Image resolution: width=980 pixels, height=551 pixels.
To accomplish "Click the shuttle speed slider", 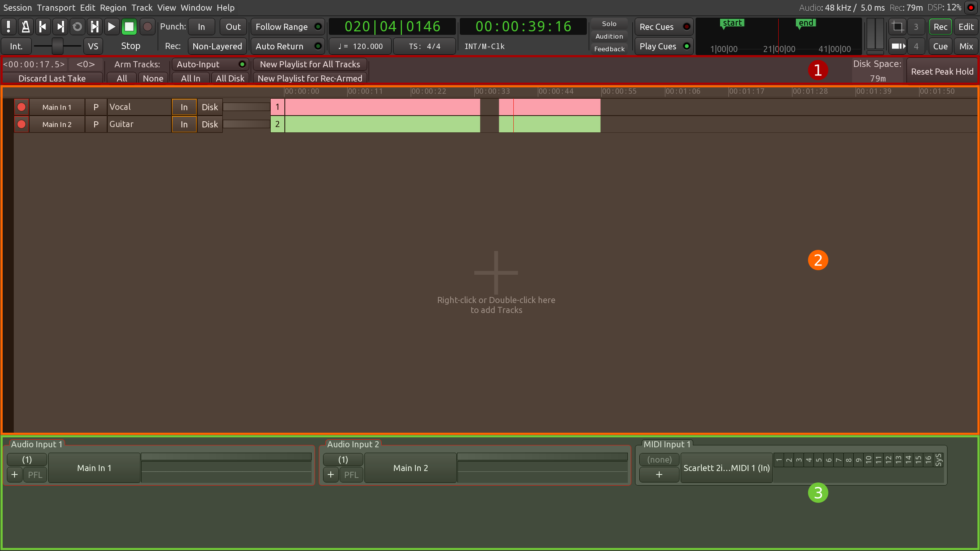I will click(x=57, y=46).
